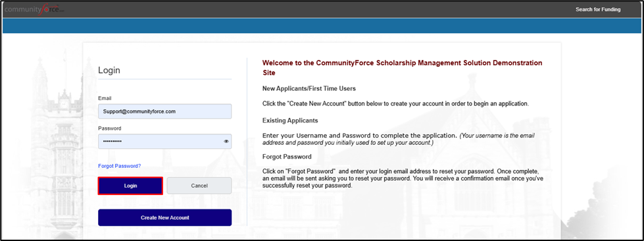Screen dimensions: 644x241
Task: Click the Email field label
Action: click(105, 98)
